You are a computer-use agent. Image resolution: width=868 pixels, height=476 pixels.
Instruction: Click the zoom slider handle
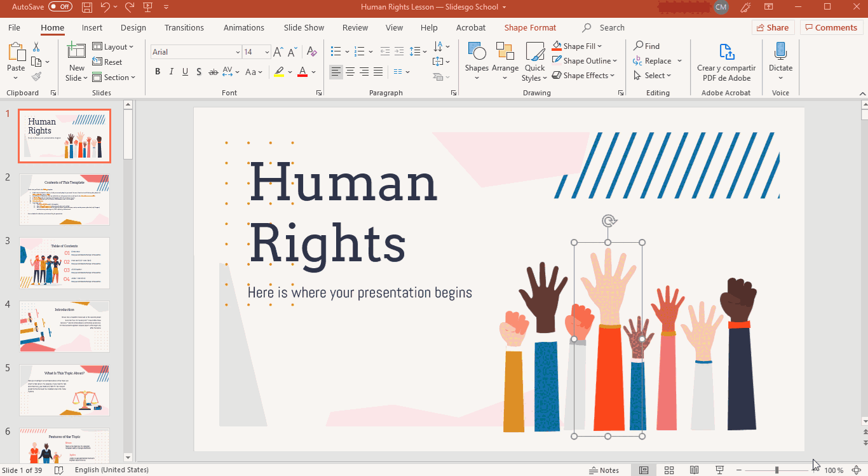776,470
